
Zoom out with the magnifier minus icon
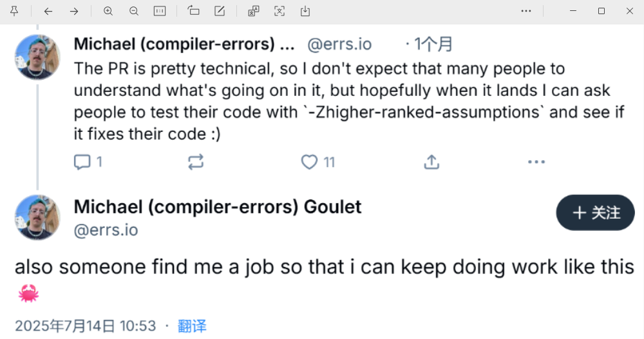point(133,11)
